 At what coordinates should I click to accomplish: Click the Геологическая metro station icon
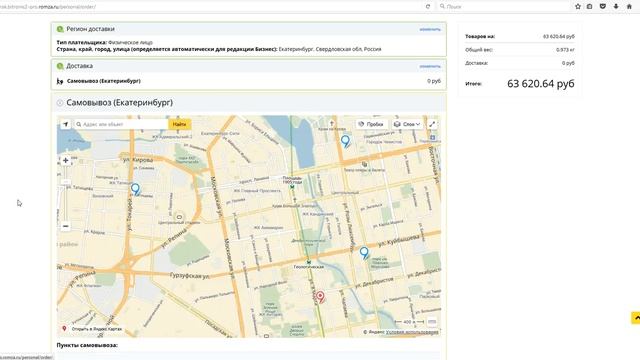click(309, 262)
